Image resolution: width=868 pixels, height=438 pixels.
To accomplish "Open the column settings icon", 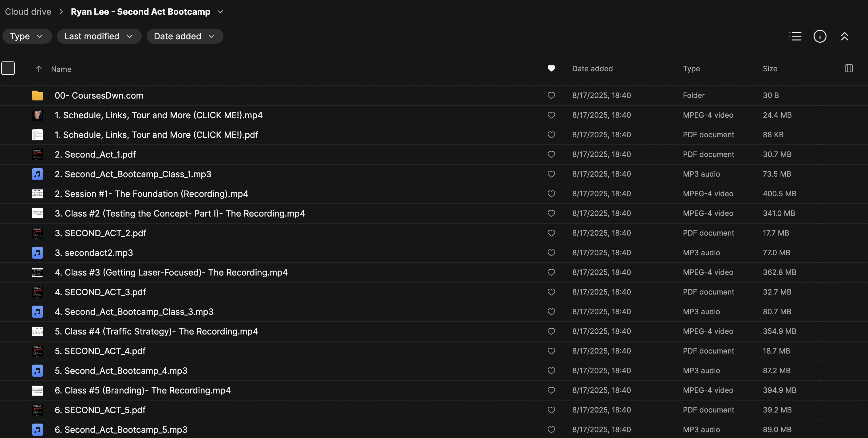I will (848, 69).
